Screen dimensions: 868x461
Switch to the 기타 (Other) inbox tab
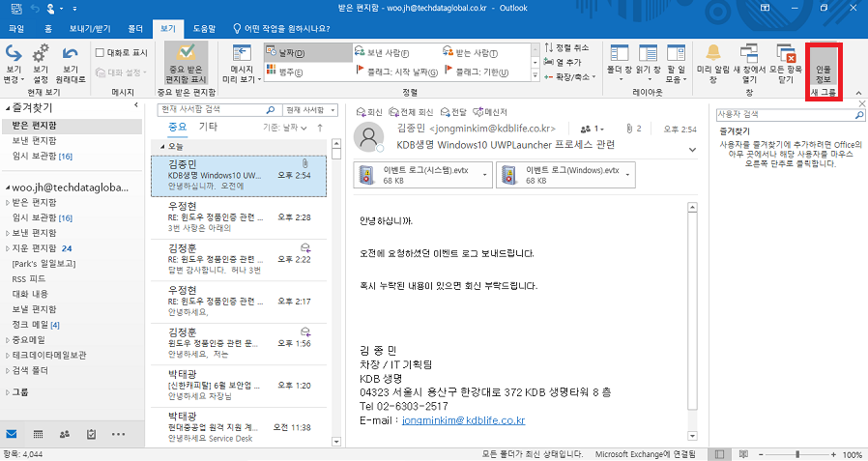tap(208, 127)
